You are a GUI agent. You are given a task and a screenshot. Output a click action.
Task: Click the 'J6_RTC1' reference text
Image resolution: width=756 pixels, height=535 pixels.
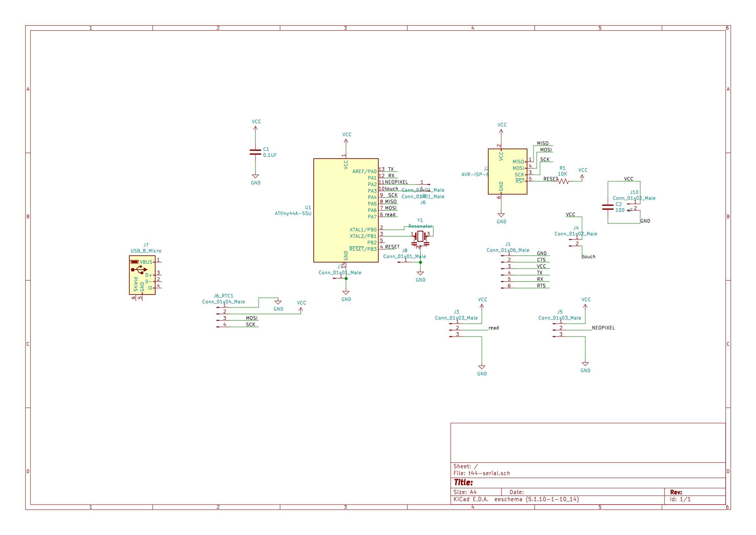point(223,296)
